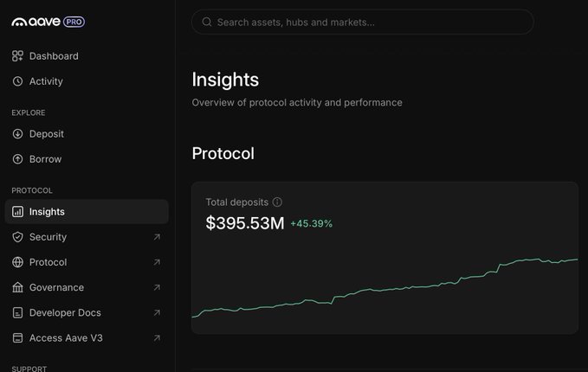Click external link arrow beside Access Aave V3
This screenshot has height=372, width=588.
[157, 338]
